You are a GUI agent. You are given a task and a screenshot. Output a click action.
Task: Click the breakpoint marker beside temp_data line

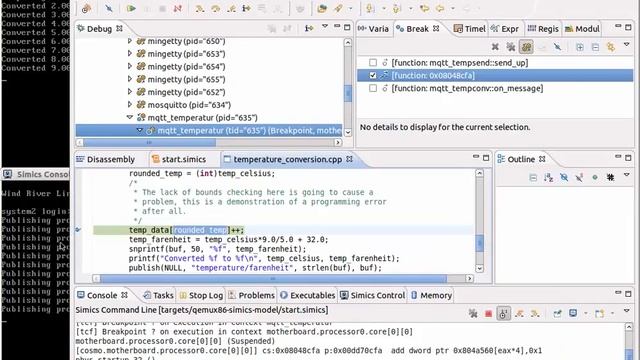pos(78,230)
